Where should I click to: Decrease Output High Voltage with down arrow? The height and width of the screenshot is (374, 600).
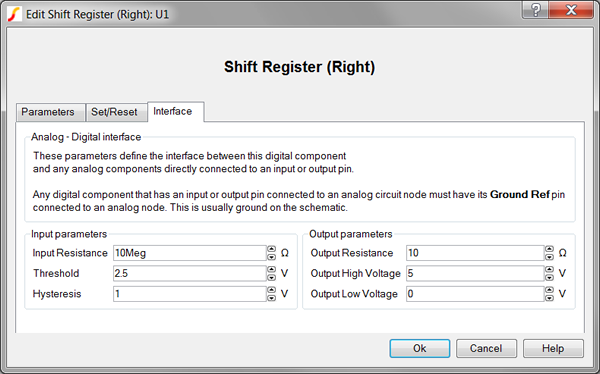(549, 277)
